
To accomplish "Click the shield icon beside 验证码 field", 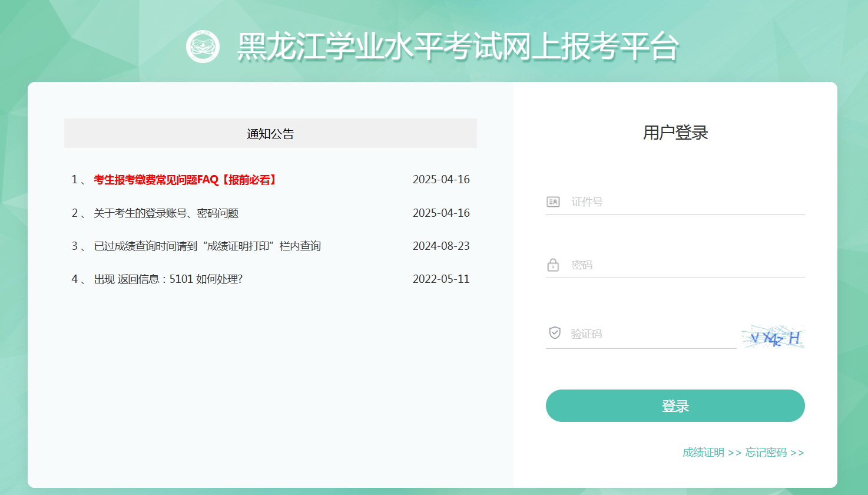I will click(x=555, y=333).
